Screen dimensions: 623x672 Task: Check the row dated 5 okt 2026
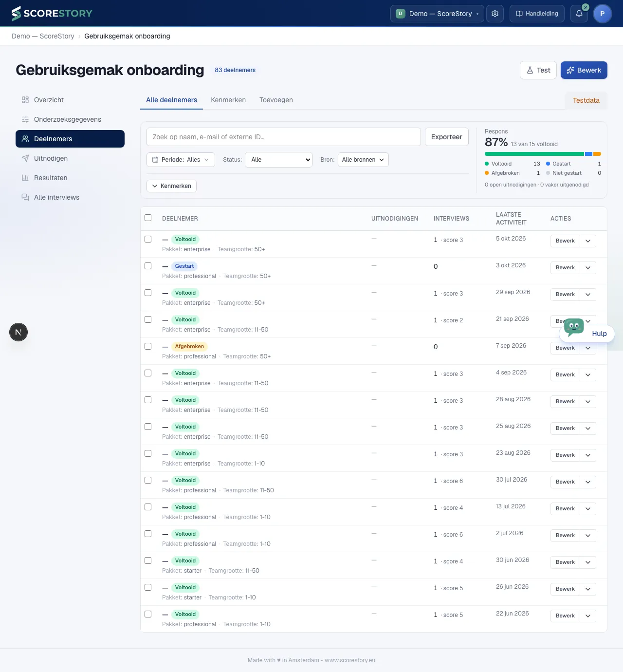pos(148,239)
